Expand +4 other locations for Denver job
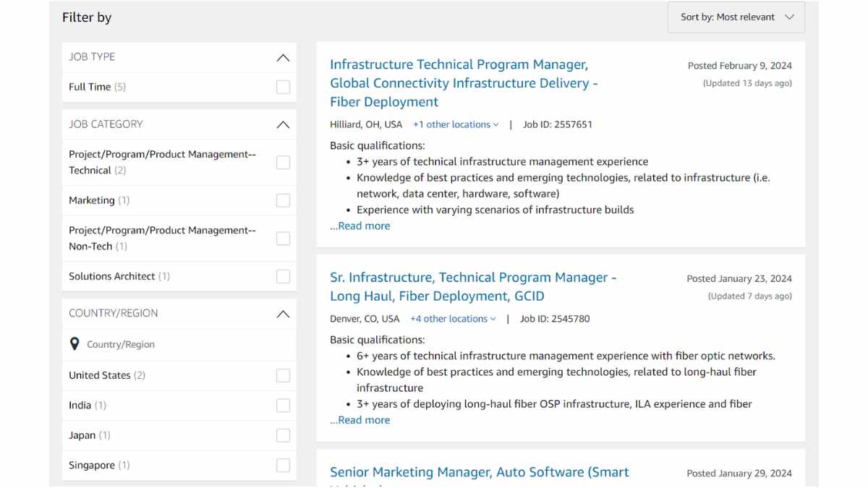868x488 pixels. pos(452,319)
